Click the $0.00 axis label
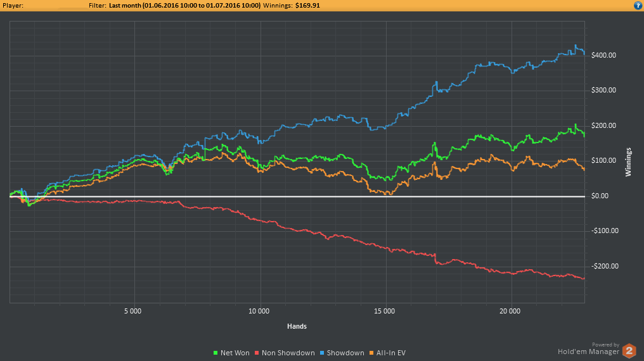644x361 pixels. point(600,196)
